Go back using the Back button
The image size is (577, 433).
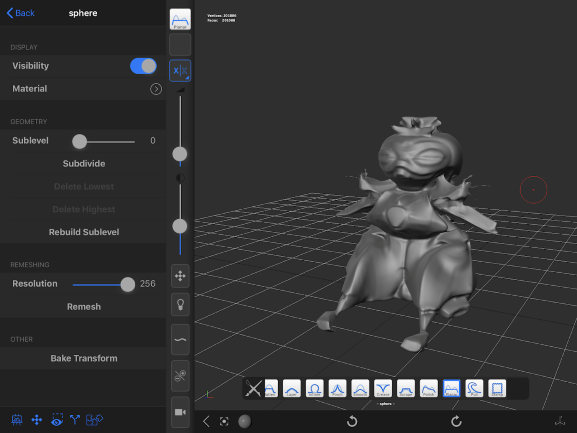(x=21, y=13)
